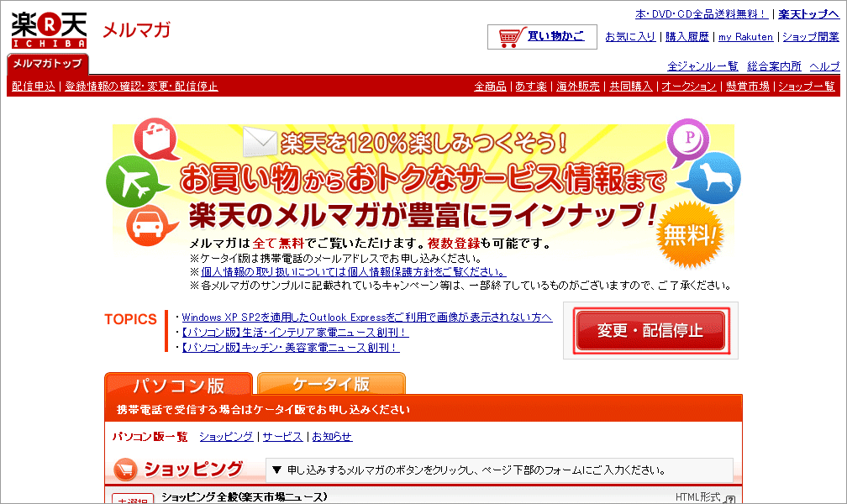Click 登録情報の確認・変更・配信停止 menu link
This screenshot has height=504, width=847.
point(141,86)
